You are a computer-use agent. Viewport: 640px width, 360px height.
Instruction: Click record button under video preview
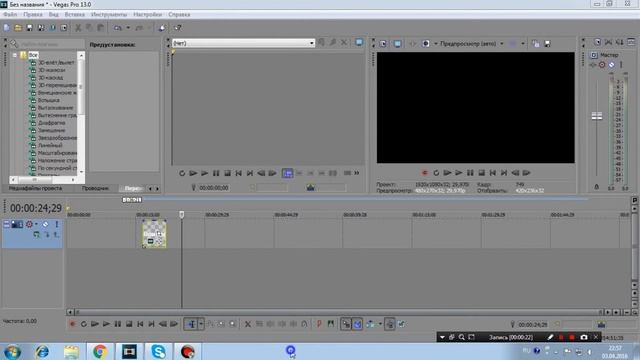(424, 173)
